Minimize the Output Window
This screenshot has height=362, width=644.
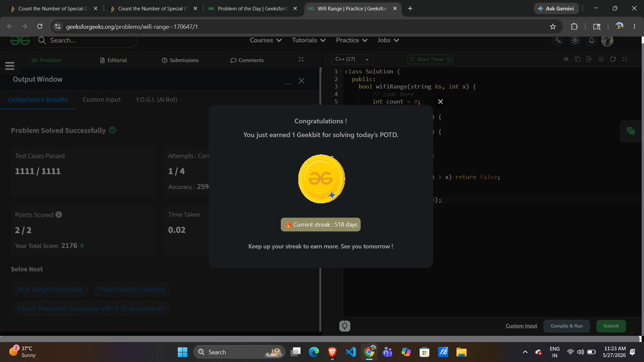[288, 82]
